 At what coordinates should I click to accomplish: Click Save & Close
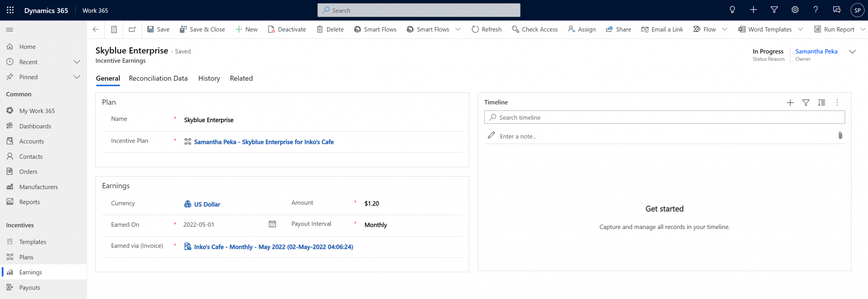pos(202,29)
